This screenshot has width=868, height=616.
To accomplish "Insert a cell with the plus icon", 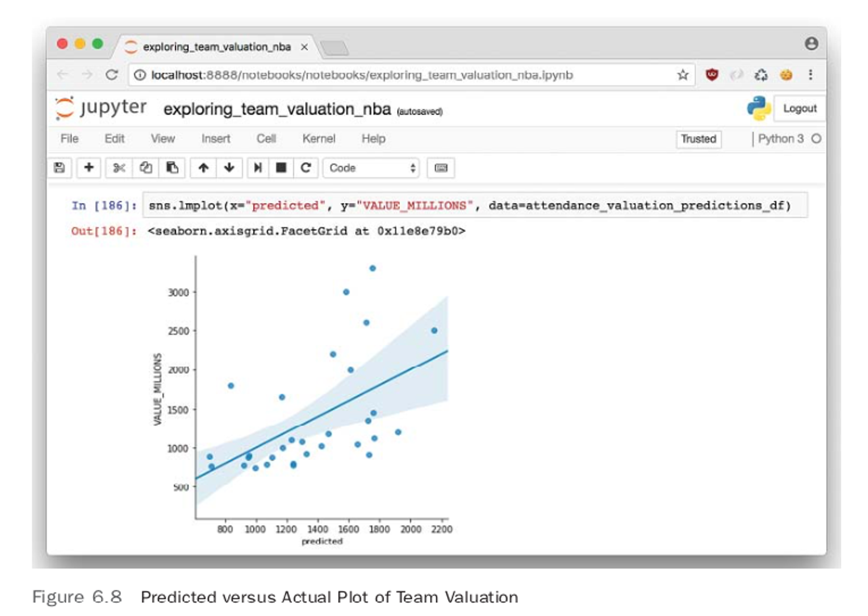I will [89, 168].
